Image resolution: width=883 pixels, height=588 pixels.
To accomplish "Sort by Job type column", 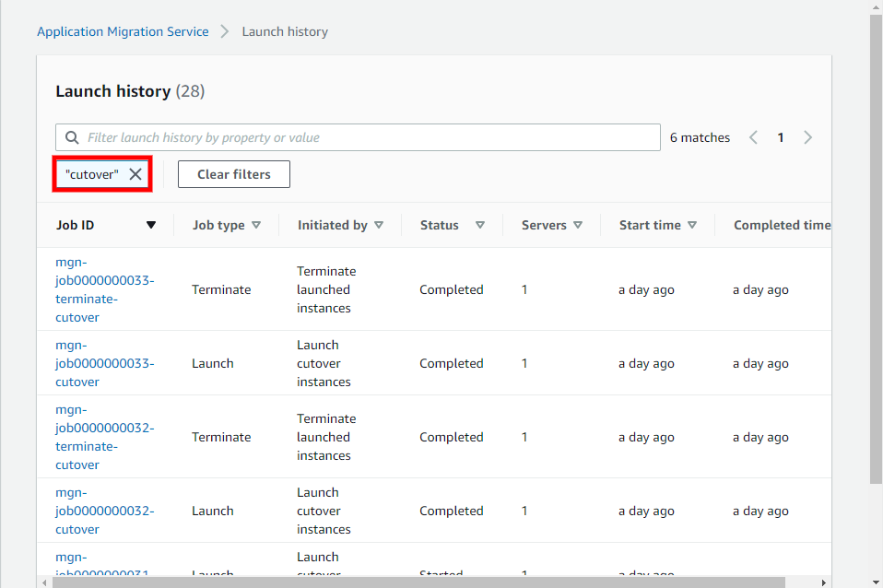I will click(x=255, y=225).
